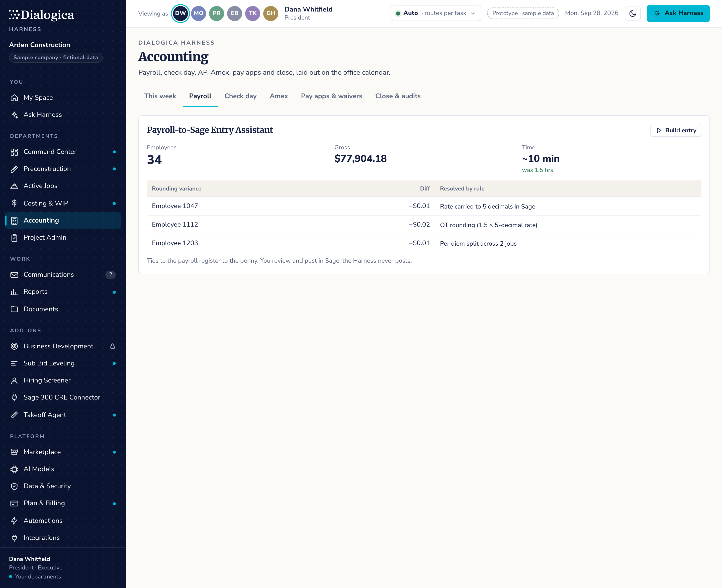Toggle dark mode with moon icon
722x588 pixels.
coord(632,14)
